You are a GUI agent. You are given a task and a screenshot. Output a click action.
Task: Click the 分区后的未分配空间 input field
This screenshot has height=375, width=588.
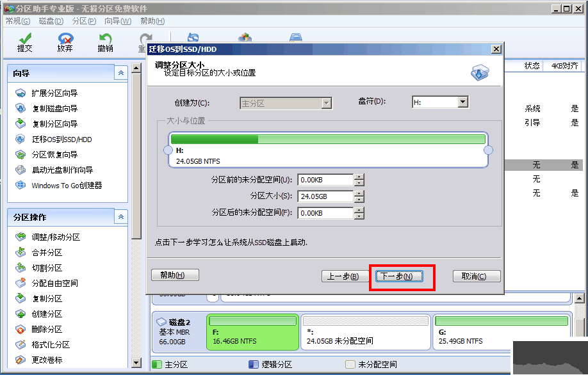coord(325,213)
